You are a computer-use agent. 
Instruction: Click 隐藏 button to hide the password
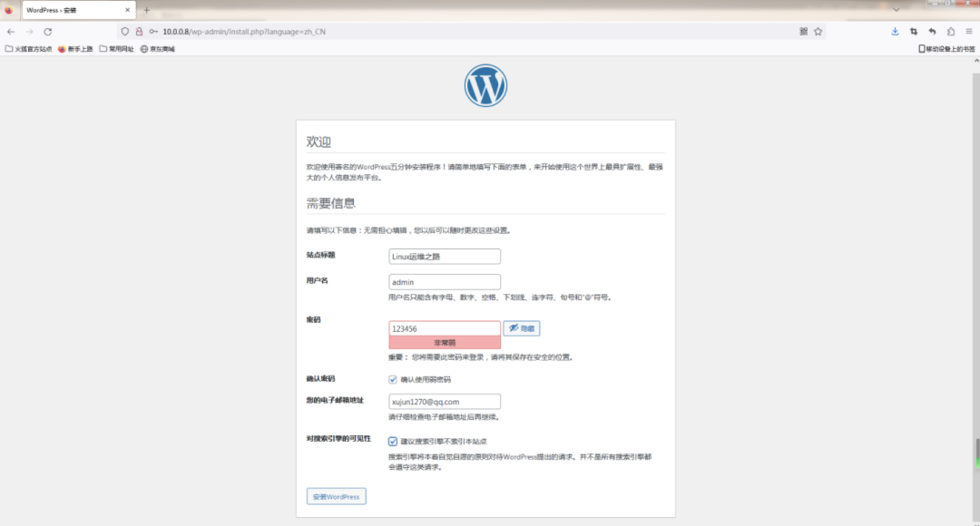coord(522,328)
